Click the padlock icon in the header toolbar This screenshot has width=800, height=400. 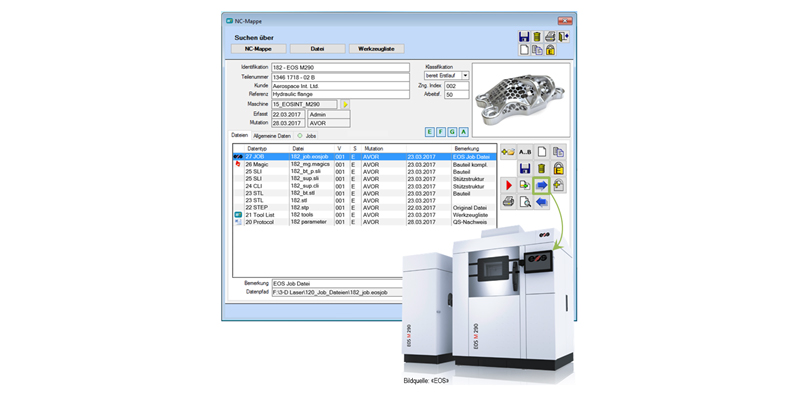click(550, 50)
